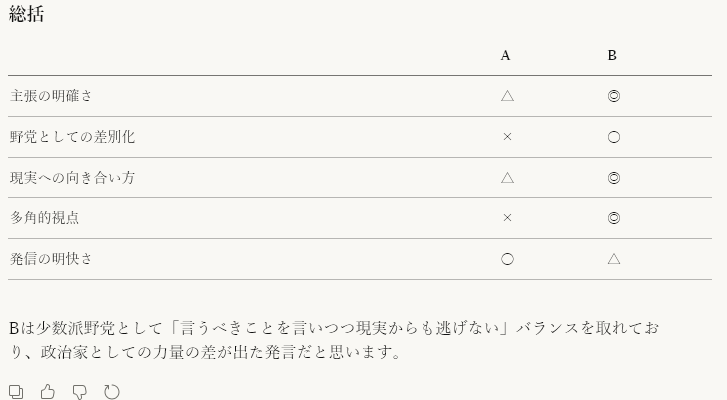Click column header A in the table
The image size is (727, 400).
[x=506, y=56]
